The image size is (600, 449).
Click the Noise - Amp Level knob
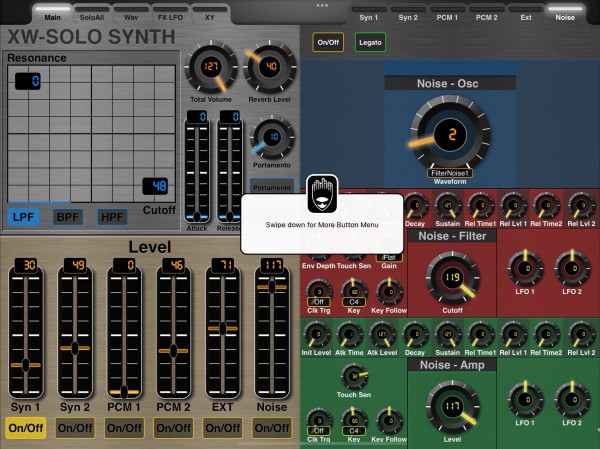tap(452, 407)
